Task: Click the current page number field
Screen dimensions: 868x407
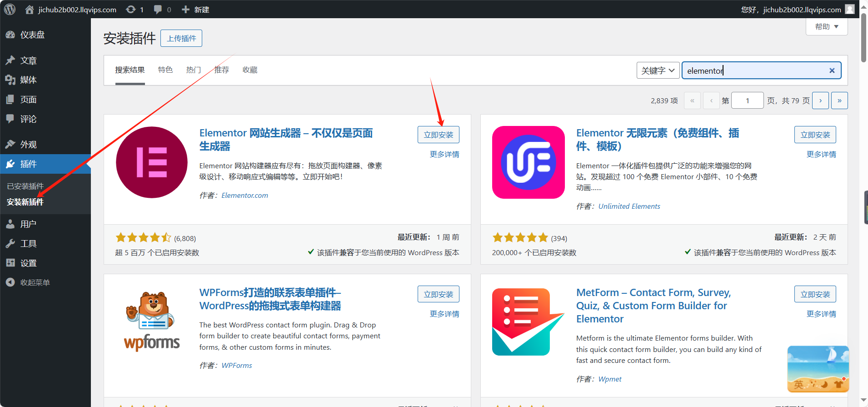Action: 747,100
